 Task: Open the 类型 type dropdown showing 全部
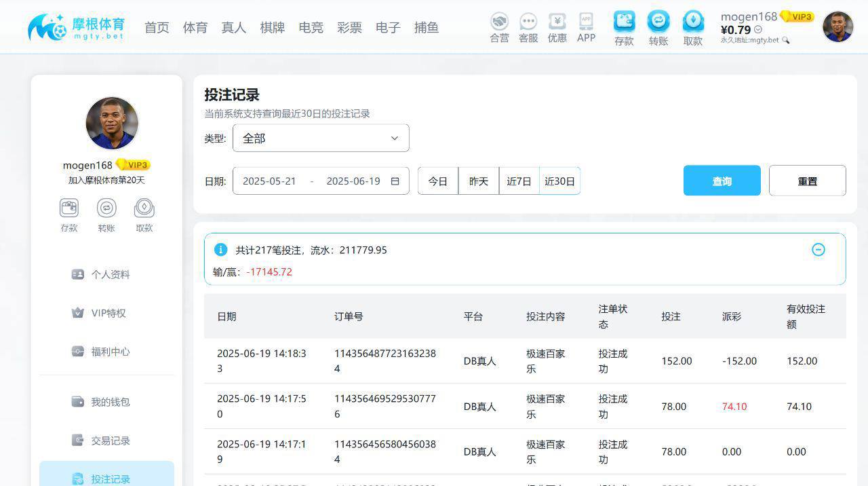pyautogui.click(x=321, y=138)
